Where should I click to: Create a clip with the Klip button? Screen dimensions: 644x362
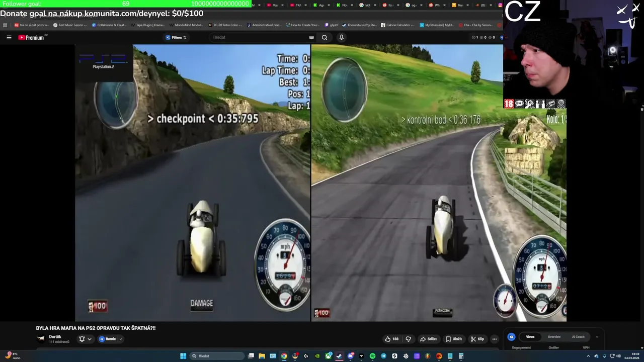pos(477,339)
